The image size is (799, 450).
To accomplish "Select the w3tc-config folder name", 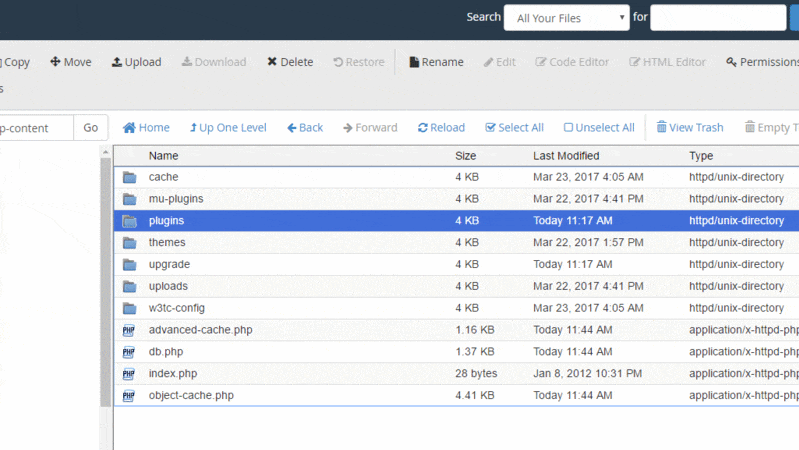I will [x=177, y=308].
